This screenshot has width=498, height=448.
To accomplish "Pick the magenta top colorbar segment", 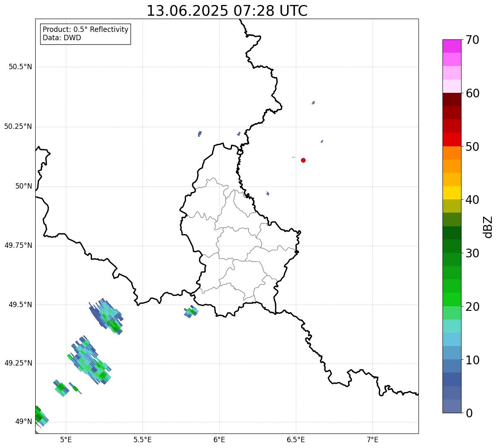I will tap(452, 46).
